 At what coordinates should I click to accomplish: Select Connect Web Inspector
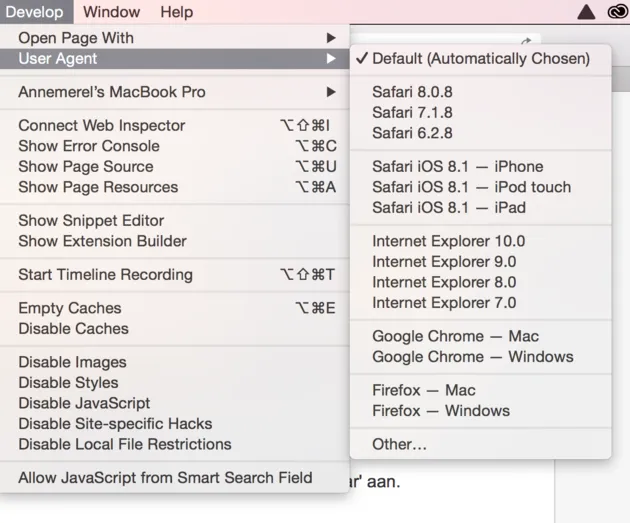(x=174, y=125)
